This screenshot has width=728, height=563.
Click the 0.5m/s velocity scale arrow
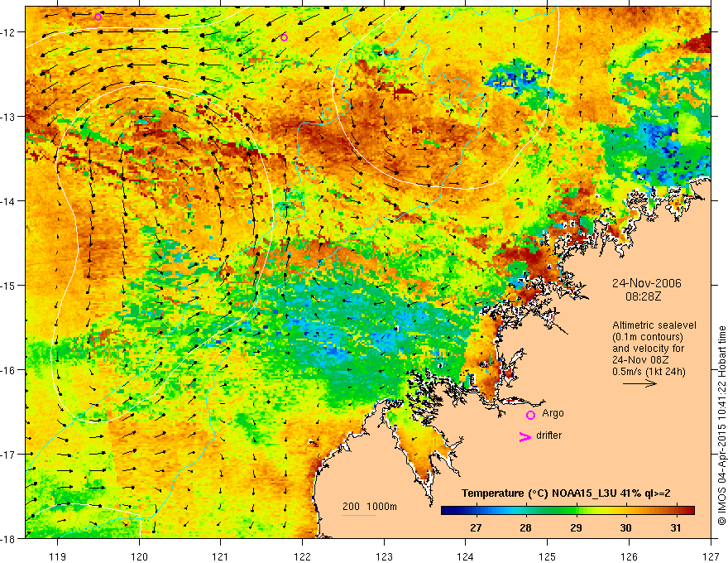(x=639, y=383)
